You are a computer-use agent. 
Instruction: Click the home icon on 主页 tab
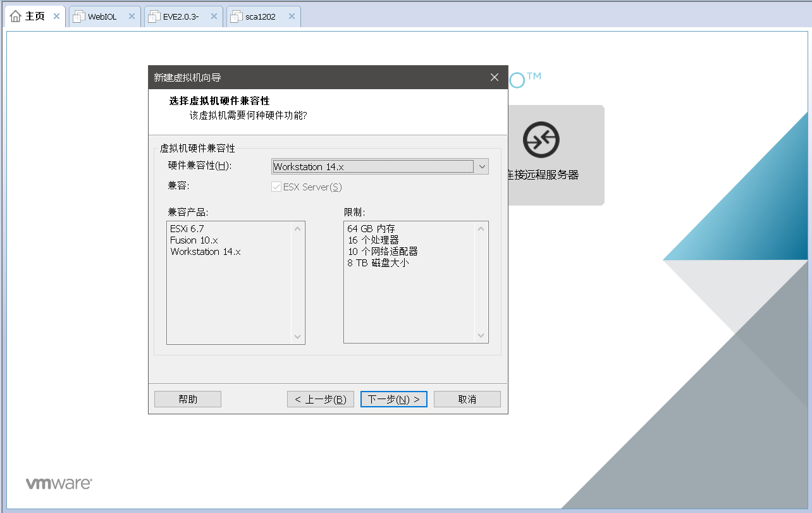[16, 16]
